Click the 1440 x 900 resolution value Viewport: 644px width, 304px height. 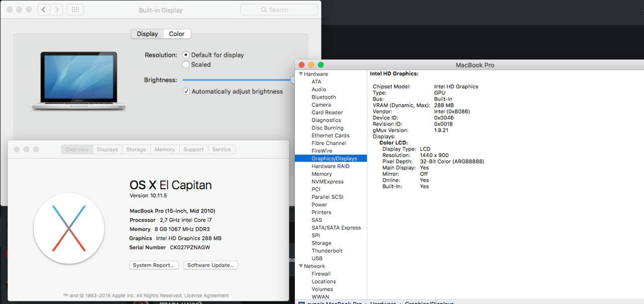click(434, 156)
